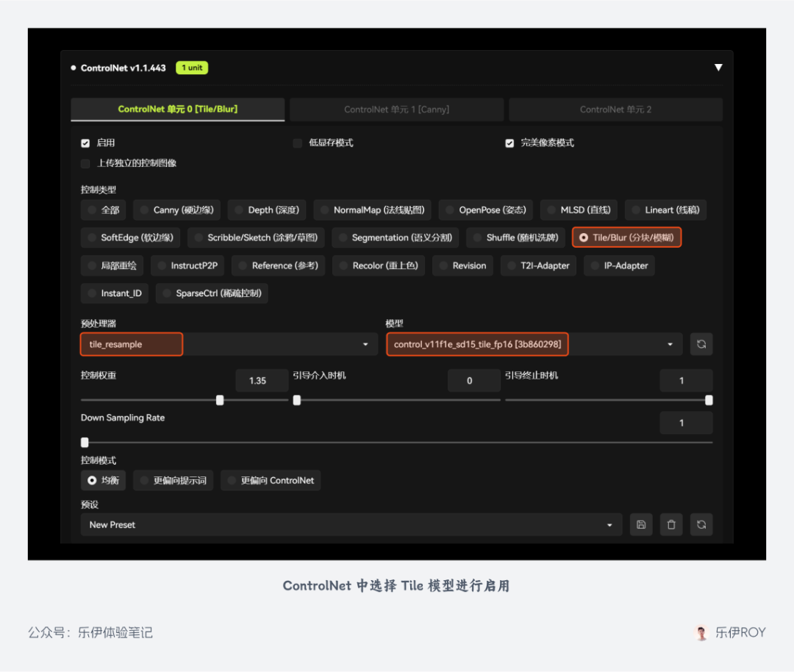Viewport: 794px width, 672px height.
Task: Click the author avatar beside 乐伊ROY
Action: pyautogui.click(x=701, y=632)
